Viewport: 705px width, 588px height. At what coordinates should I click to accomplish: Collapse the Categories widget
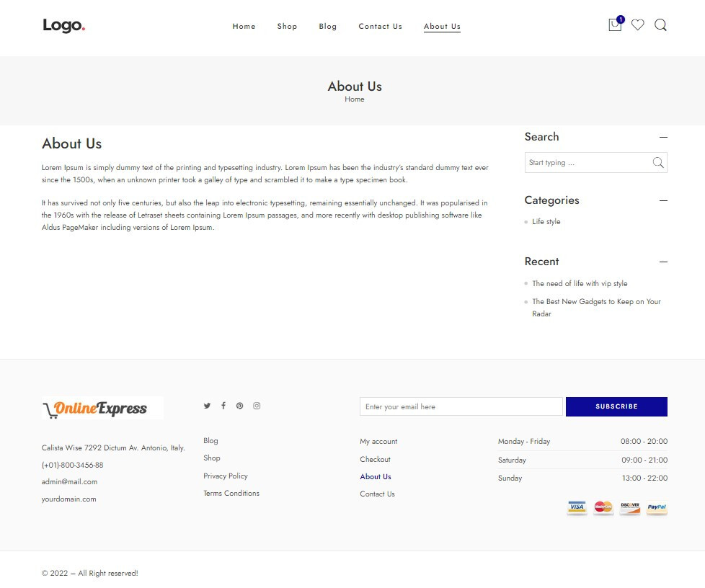[663, 200]
